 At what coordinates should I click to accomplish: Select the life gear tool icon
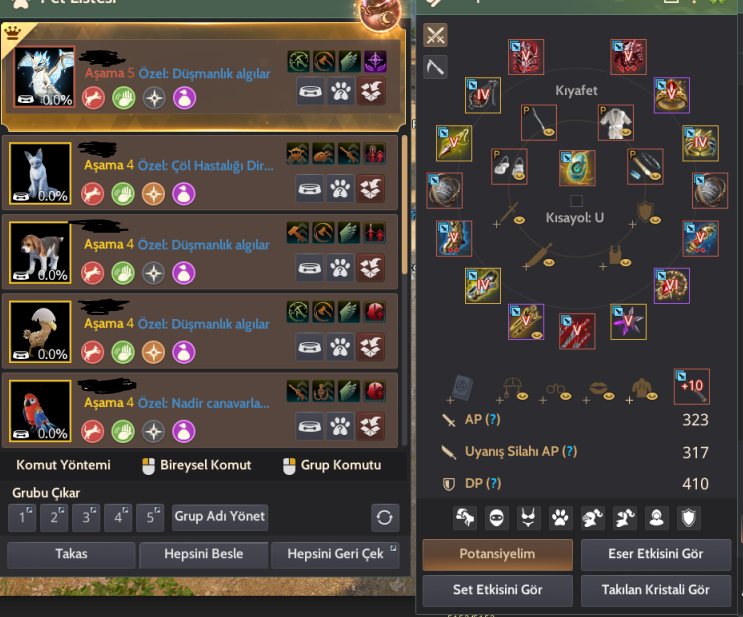click(435, 67)
